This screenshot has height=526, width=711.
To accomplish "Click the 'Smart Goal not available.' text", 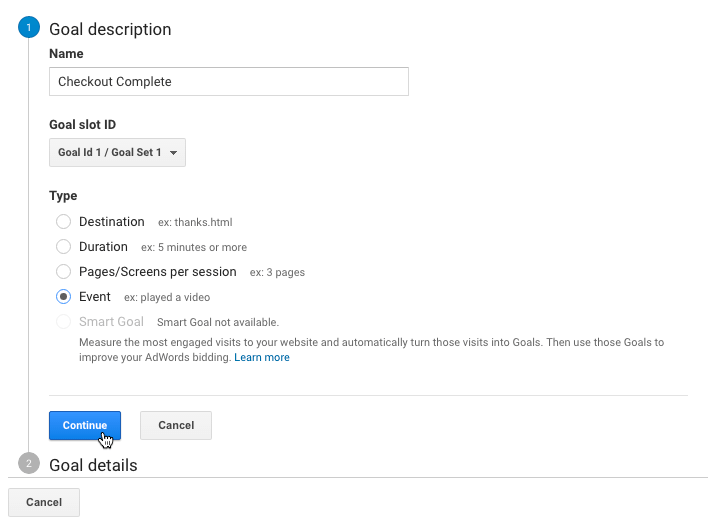I will coord(218,322).
